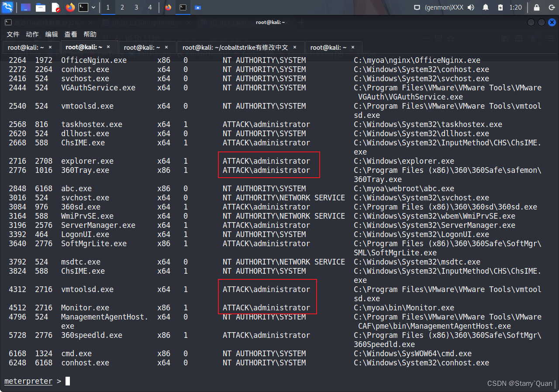Click the (genmon)XXX panel monitor text
Image resolution: width=559 pixels, height=392 pixels.
click(x=444, y=7)
